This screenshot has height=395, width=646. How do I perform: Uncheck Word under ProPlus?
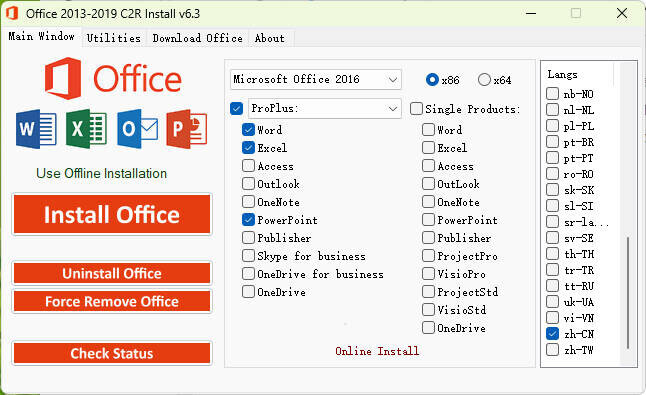tap(248, 130)
